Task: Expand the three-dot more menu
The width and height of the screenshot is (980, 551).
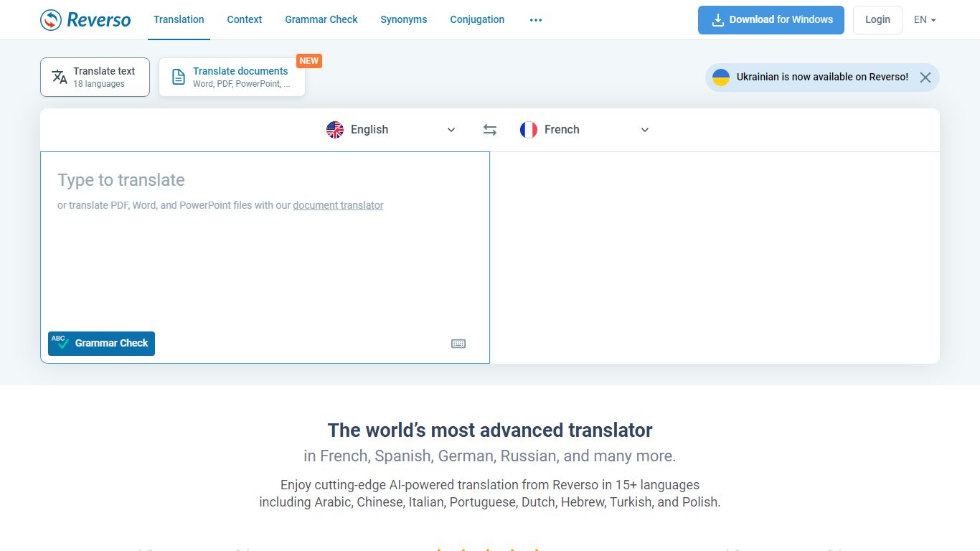Action: coord(536,20)
